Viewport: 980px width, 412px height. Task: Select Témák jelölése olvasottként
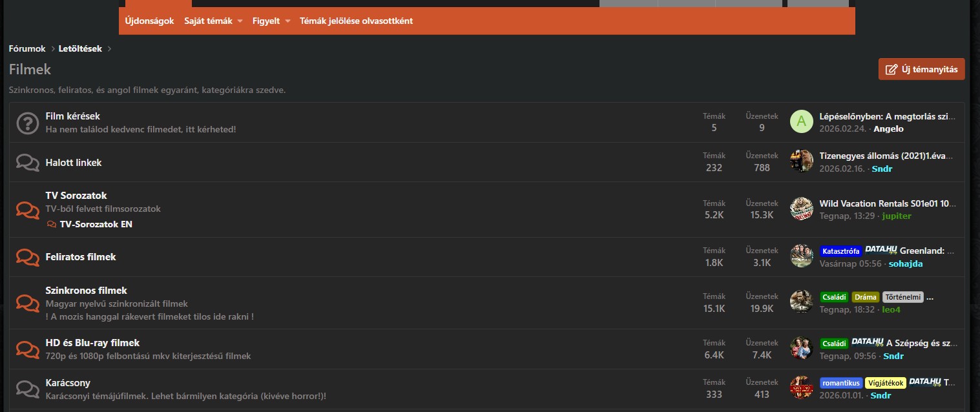pos(356,21)
